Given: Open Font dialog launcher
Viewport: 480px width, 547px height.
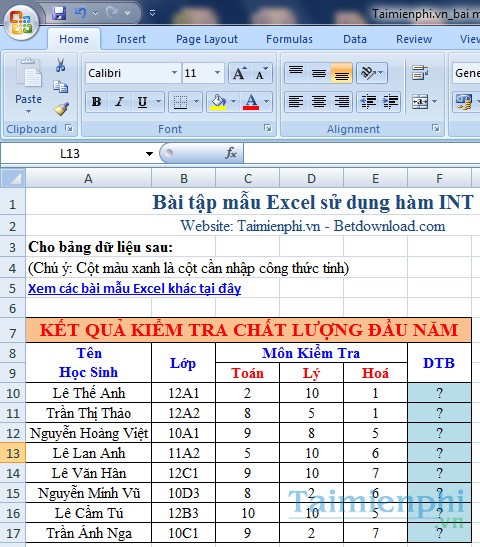Looking at the screenshot, I should click(x=268, y=129).
